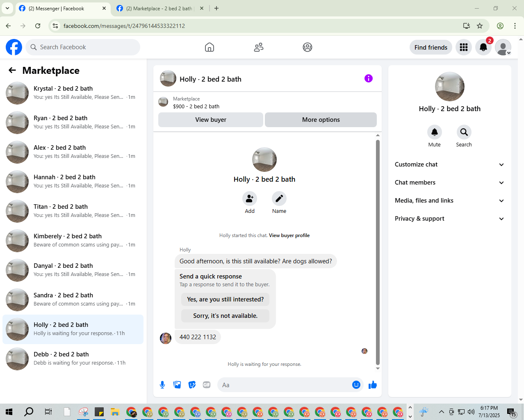Open the Sandra · 2 bed 2 bath conversation

(73, 300)
